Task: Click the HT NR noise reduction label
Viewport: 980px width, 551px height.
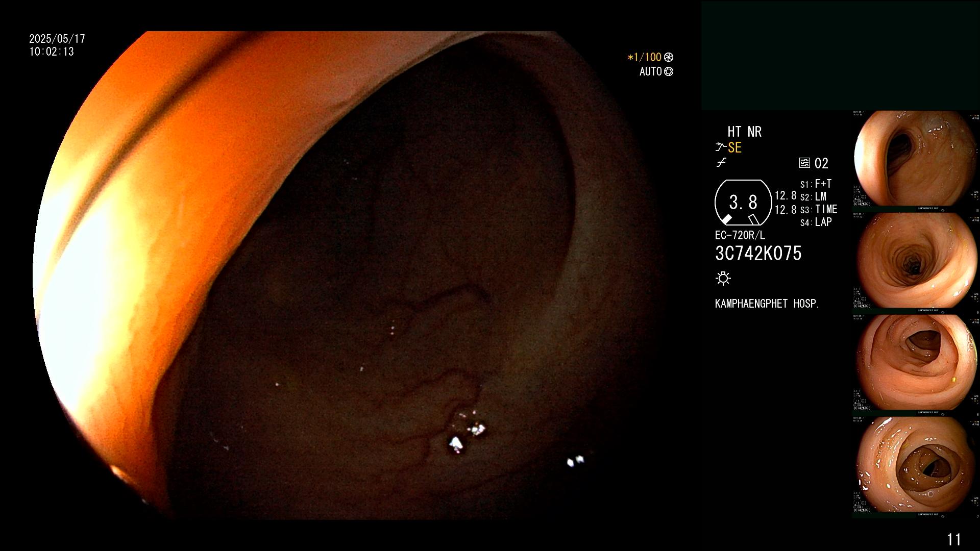Action: tap(745, 132)
